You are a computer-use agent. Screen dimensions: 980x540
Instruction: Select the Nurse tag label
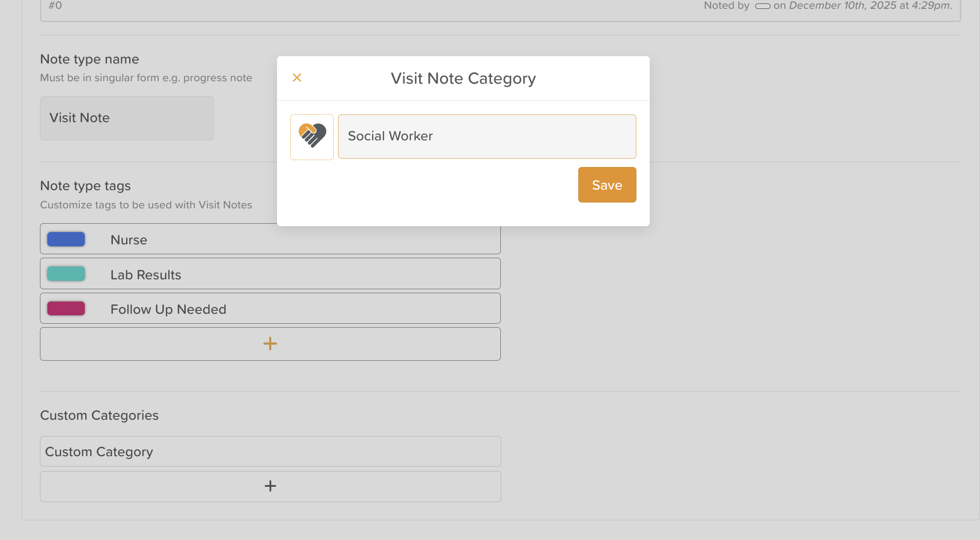click(x=129, y=240)
